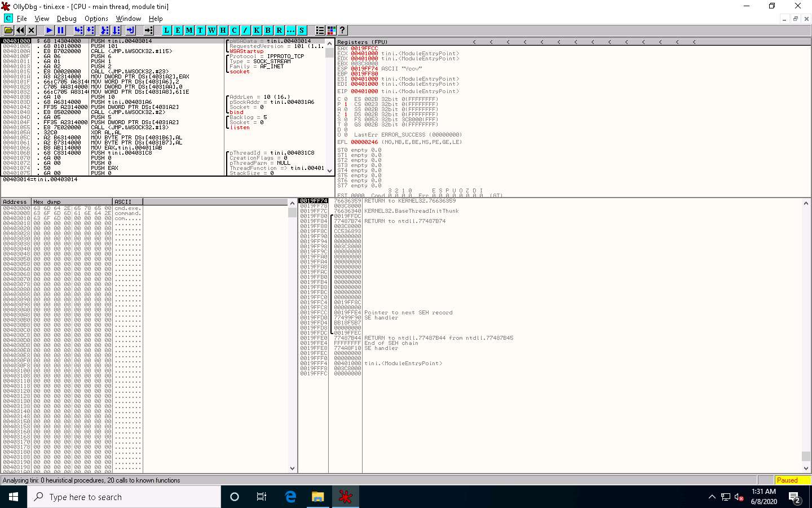
Task: Show Threads via T button
Action: [200, 30]
